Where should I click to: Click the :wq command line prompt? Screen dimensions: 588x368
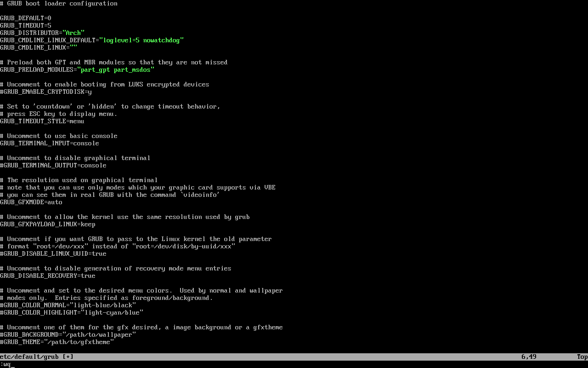(6, 364)
